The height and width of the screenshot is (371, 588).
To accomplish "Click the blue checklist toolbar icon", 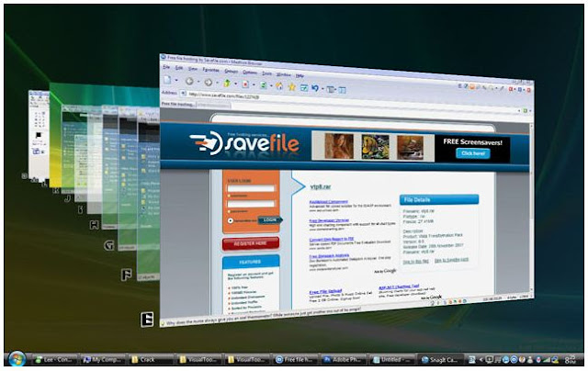I will tap(304, 87).
